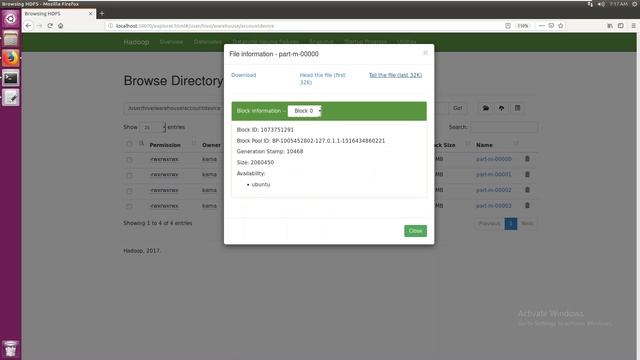Open Terminal from Ubuntu launcher

point(11,78)
